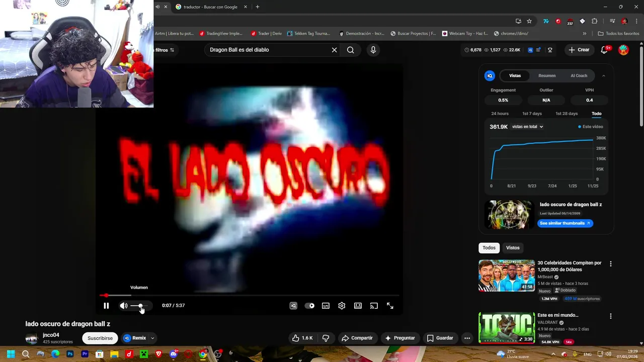Select the Vistos chip

point(513,248)
